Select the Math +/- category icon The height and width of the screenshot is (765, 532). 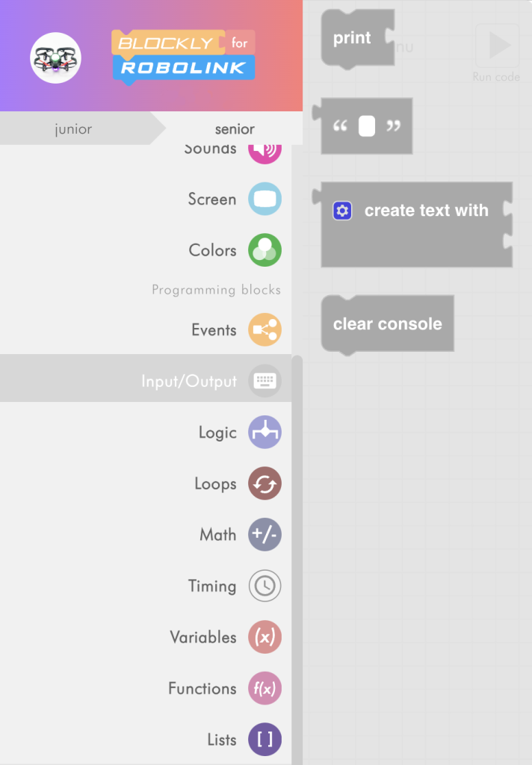pyautogui.click(x=265, y=535)
